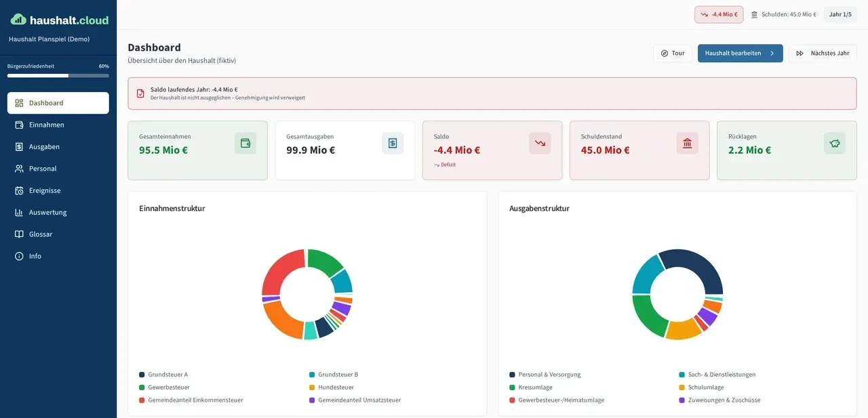Click the haushalt.cloud logo icon
Image resolution: width=868 pixels, height=418 pixels.
click(18, 20)
